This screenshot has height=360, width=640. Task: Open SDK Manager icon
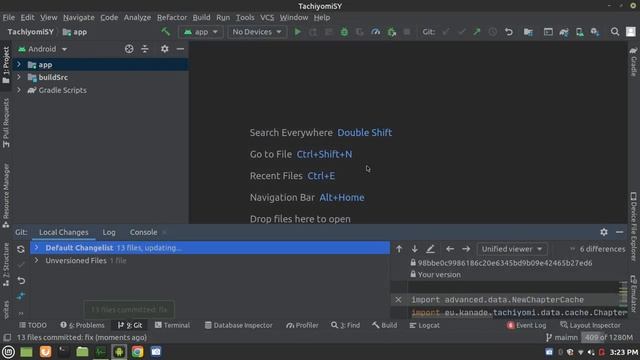coord(595,32)
